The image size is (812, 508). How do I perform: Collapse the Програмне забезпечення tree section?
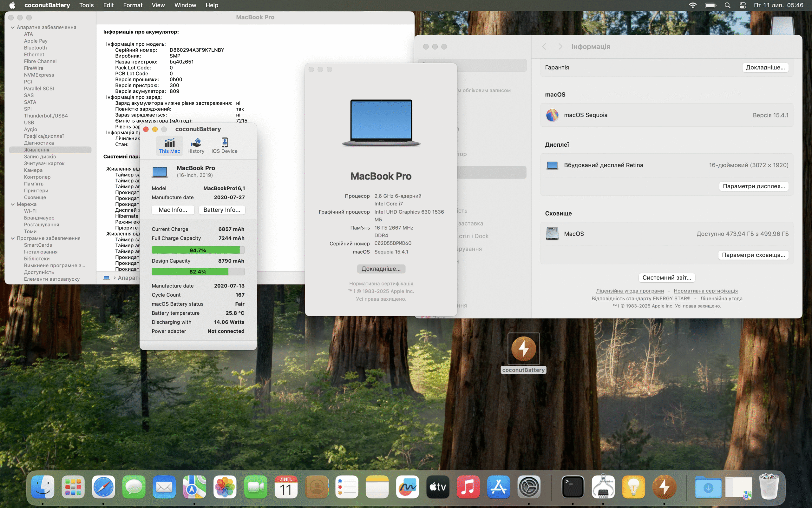coord(13,238)
